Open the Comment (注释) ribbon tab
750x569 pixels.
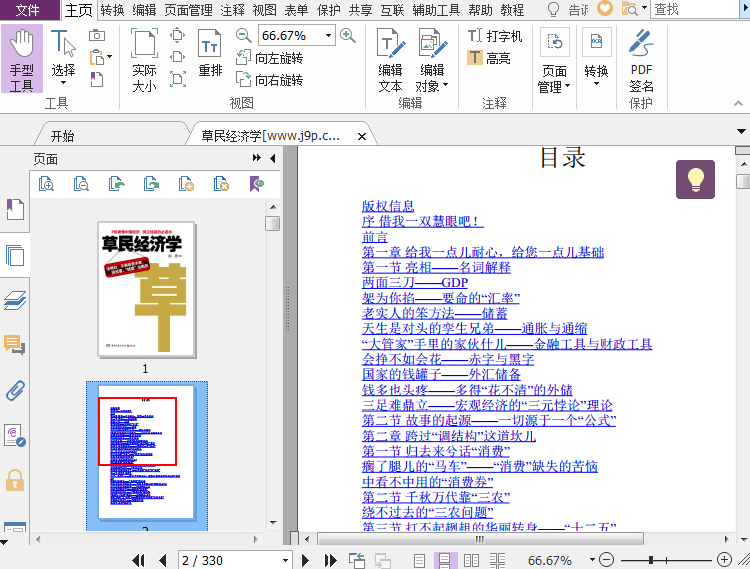[232, 10]
